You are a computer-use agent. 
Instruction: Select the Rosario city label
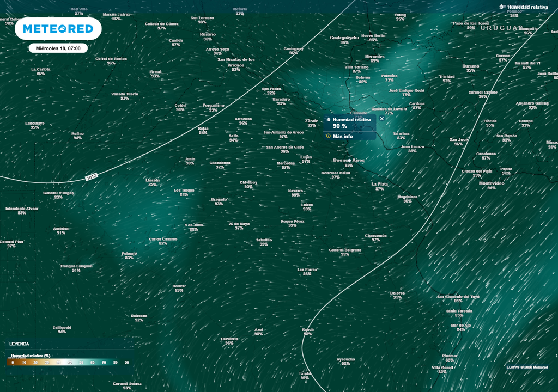tap(208, 34)
